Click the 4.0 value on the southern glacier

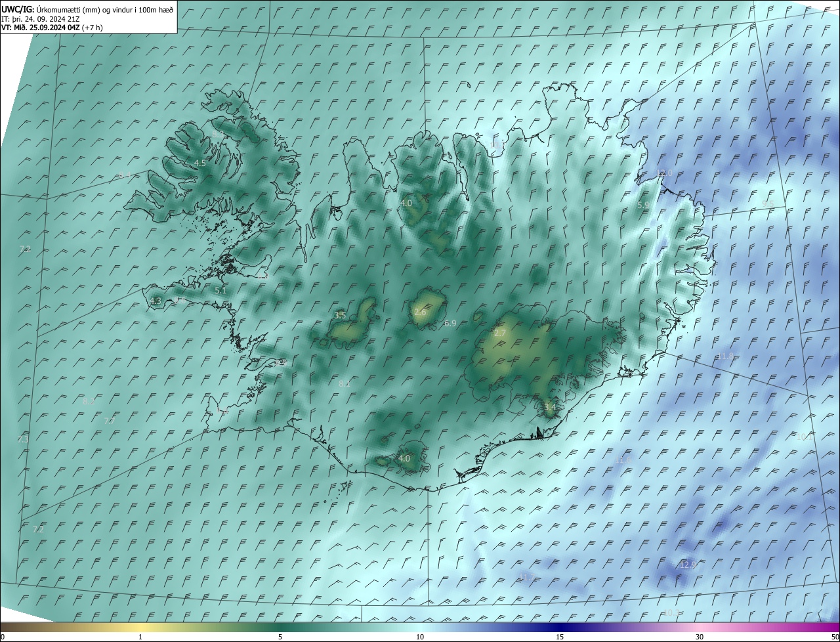[x=404, y=458]
